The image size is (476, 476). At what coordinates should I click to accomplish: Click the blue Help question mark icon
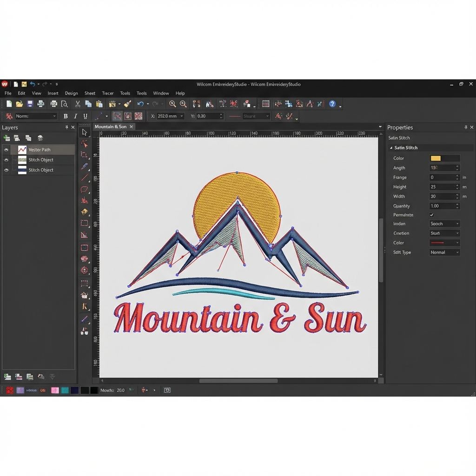(332, 104)
